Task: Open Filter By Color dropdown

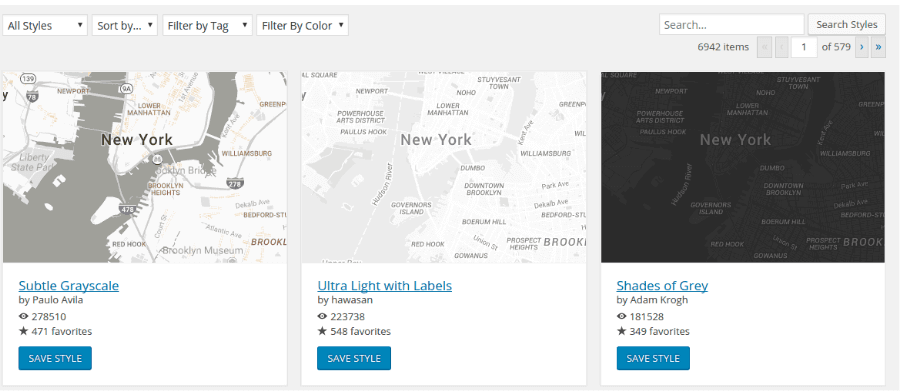Action: [303, 25]
